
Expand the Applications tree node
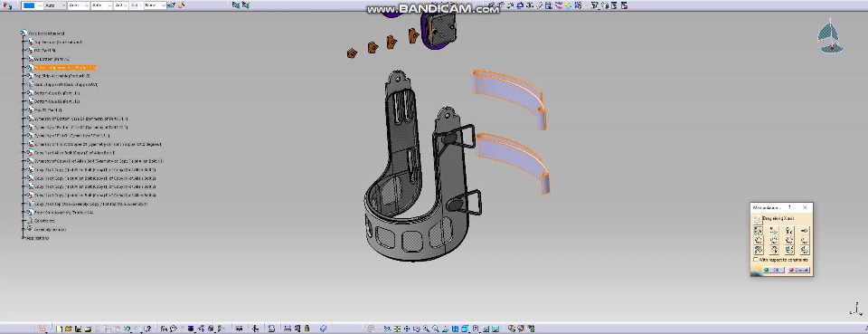pyautogui.click(x=24, y=238)
